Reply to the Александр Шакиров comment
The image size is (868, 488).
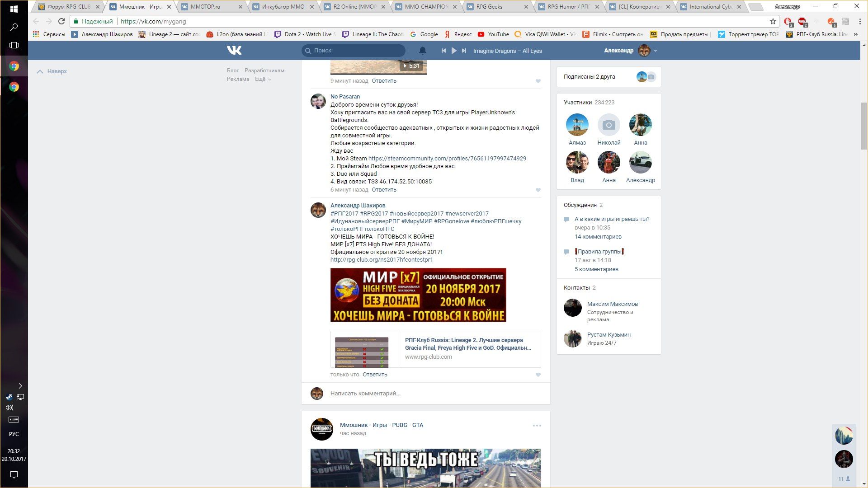(x=375, y=375)
